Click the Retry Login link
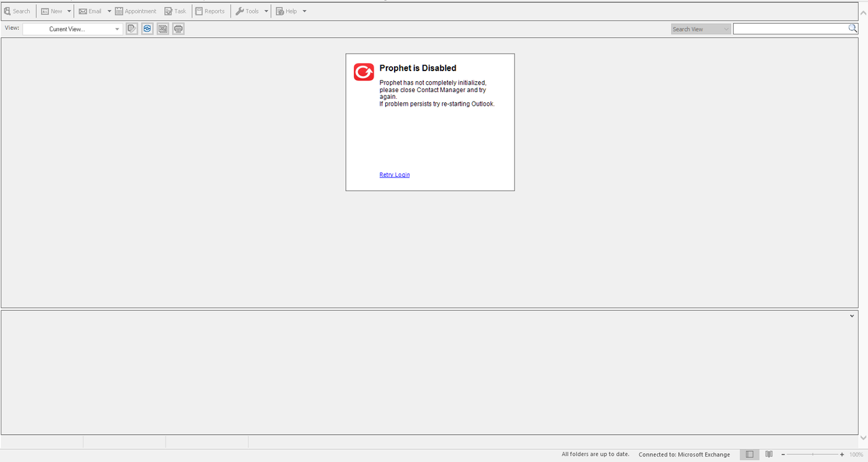The height and width of the screenshot is (462, 868). (395, 175)
